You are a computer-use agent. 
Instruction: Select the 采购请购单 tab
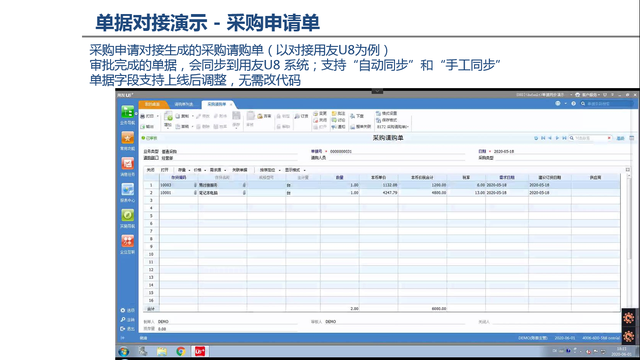(217, 104)
